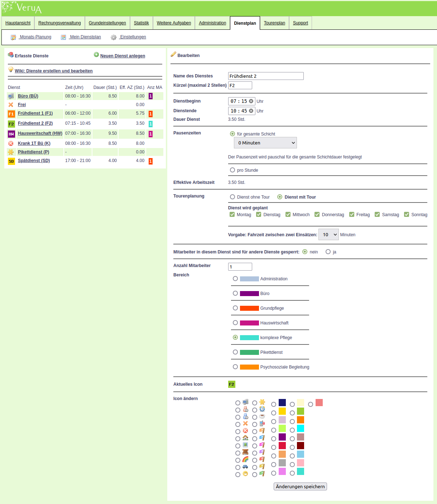
Task: Click the alarm clock icon option
Action: [262, 409]
